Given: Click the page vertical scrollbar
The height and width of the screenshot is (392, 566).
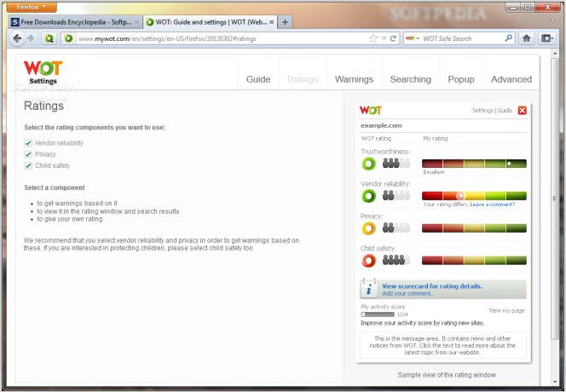Looking at the screenshot, I should tap(555, 199).
